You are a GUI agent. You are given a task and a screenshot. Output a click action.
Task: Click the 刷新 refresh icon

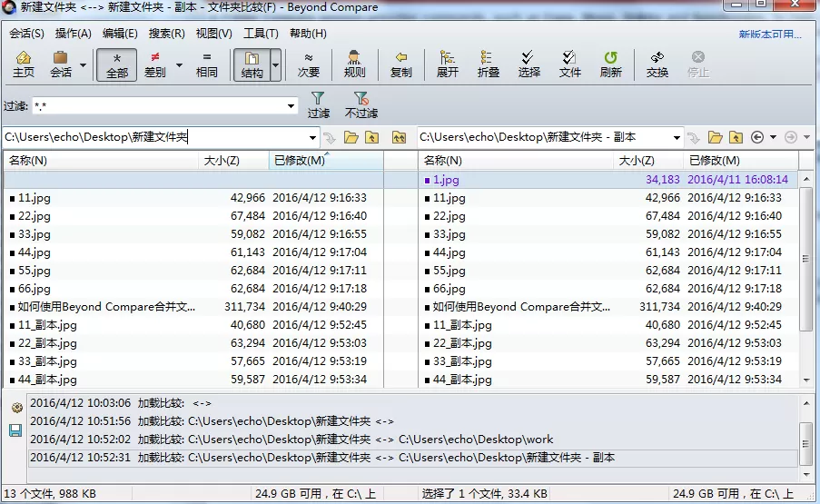tap(611, 64)
